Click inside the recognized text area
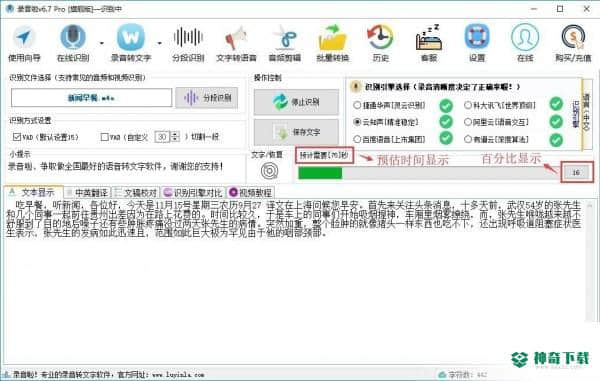 295,281
